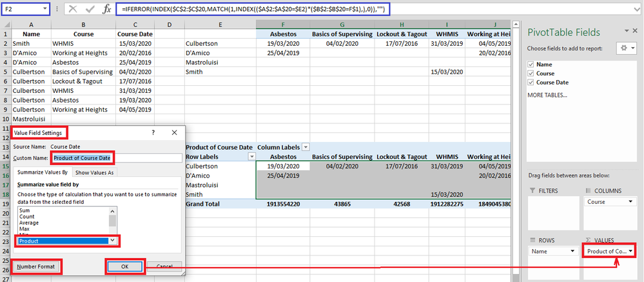Viewport: 644px width, 282px height.
Task: Click cell A2 containing Smith
Action: click(x=31, y=43)
